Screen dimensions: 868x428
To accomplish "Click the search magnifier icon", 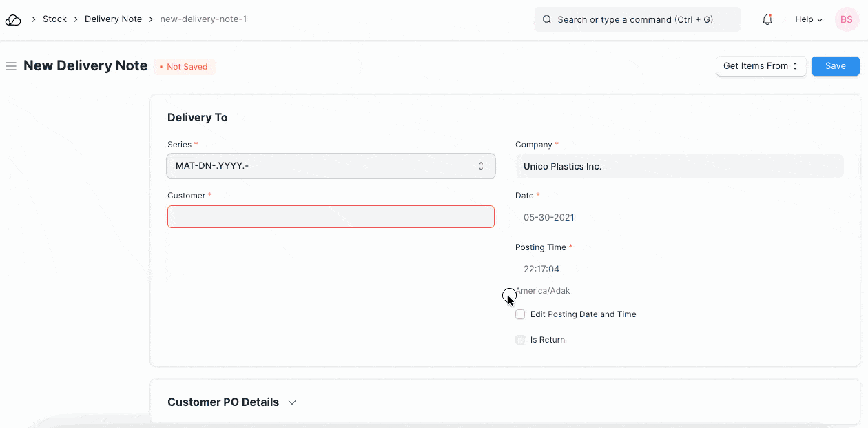I will (547, 20).
